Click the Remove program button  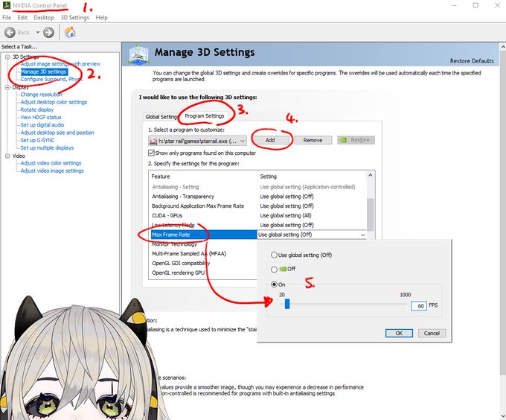pyautogui.click(x=313, y=140)
